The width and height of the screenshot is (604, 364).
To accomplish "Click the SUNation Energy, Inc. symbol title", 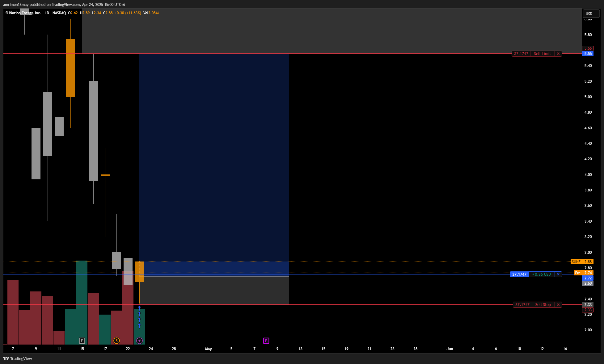I will 23,13.
